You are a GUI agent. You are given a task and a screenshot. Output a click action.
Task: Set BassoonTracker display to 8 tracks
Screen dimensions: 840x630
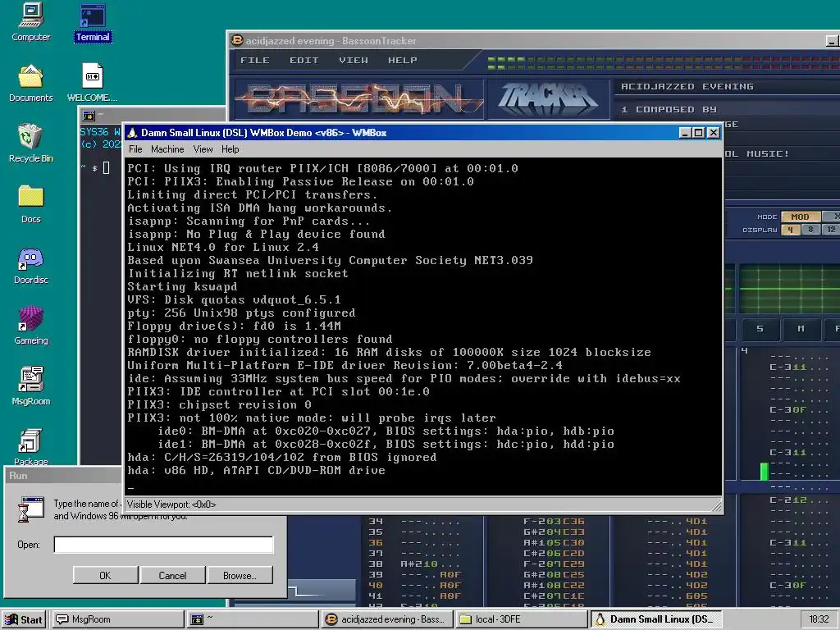(x=810, y=230)
